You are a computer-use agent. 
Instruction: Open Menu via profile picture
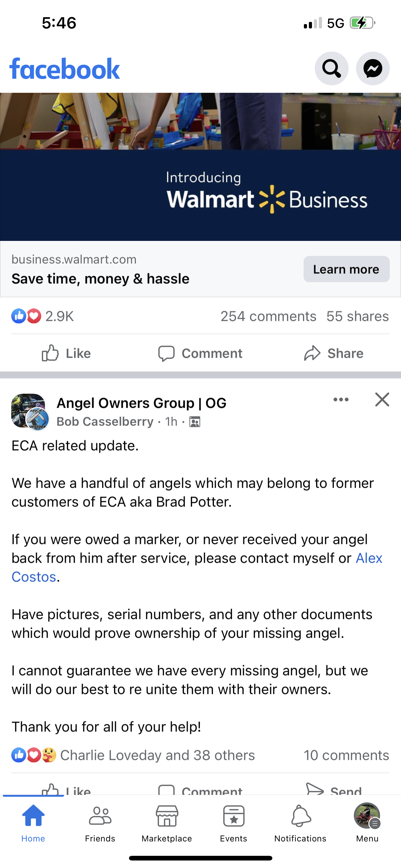tap(367, 816)
